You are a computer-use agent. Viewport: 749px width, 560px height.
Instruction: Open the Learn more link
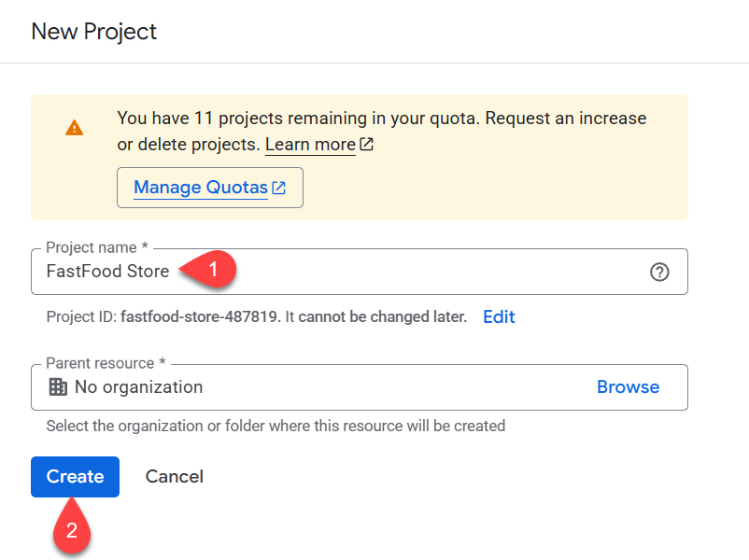click(x=310, y=145)
